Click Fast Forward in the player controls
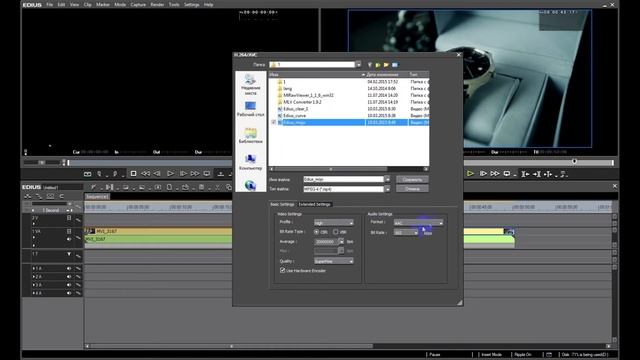 coord(195,173)
